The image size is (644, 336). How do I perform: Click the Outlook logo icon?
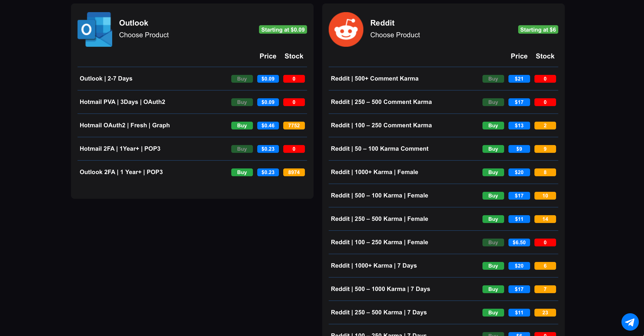click(95, 29)
